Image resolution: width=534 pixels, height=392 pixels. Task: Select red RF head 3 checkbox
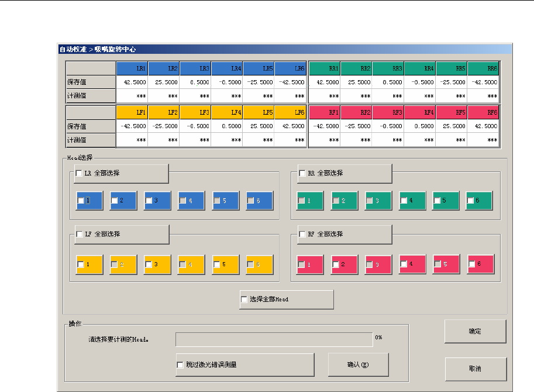point(370,264)
